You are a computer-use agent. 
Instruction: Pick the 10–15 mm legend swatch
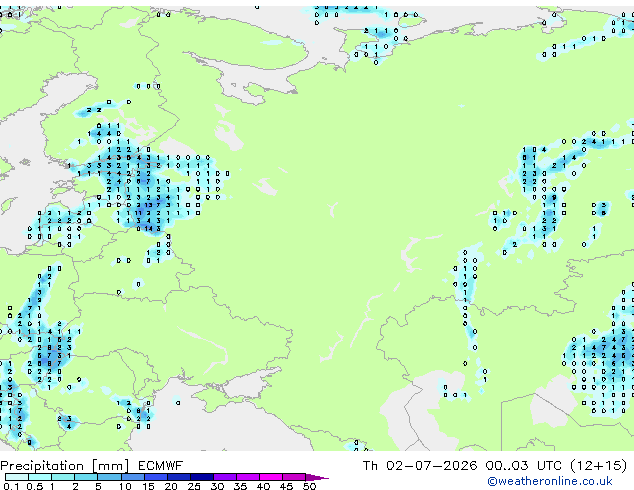(133, 477)
